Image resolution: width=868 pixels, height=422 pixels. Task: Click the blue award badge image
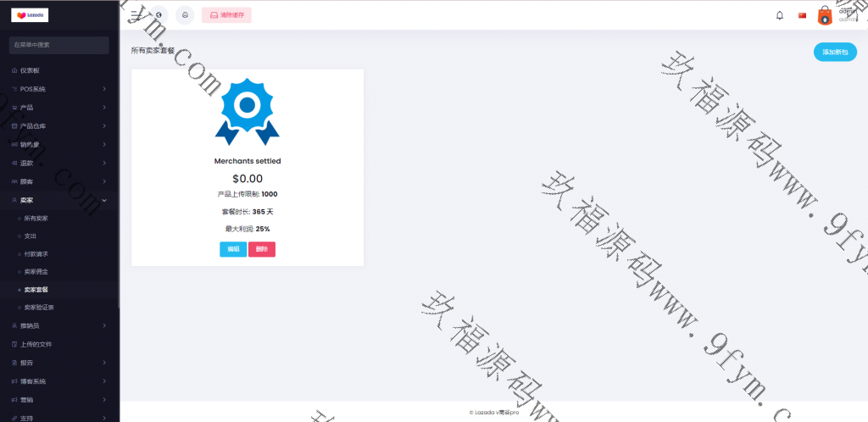247,111
